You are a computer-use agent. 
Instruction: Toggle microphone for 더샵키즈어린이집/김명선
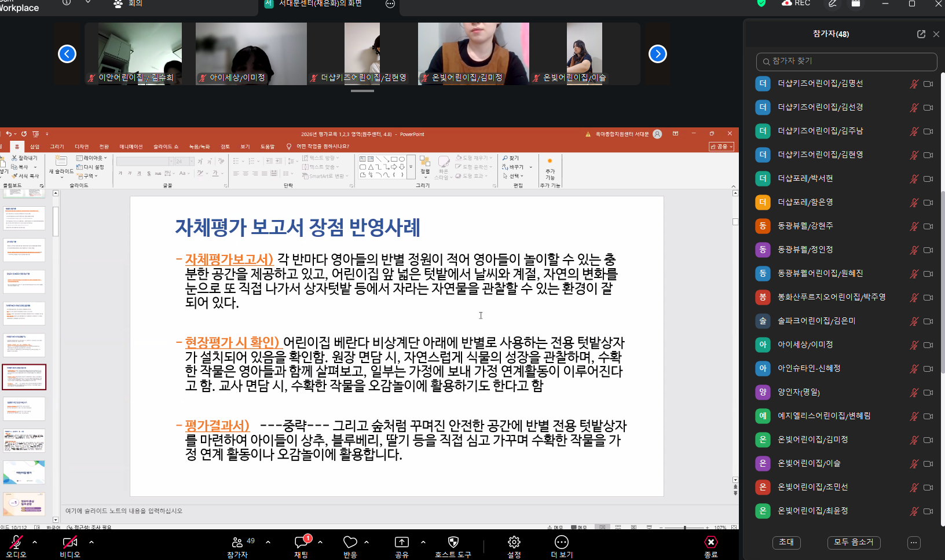[914, 84]
